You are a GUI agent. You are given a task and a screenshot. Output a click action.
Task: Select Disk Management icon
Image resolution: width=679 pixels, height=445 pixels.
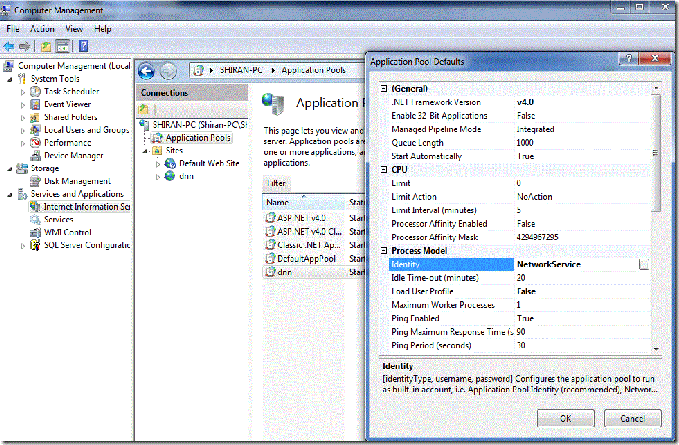coord(36,181)
